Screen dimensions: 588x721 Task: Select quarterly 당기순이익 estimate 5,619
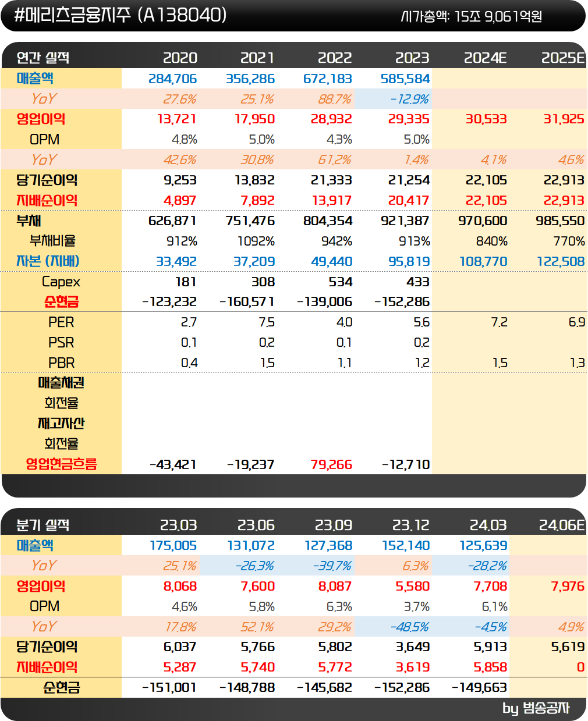coord(568,647)
